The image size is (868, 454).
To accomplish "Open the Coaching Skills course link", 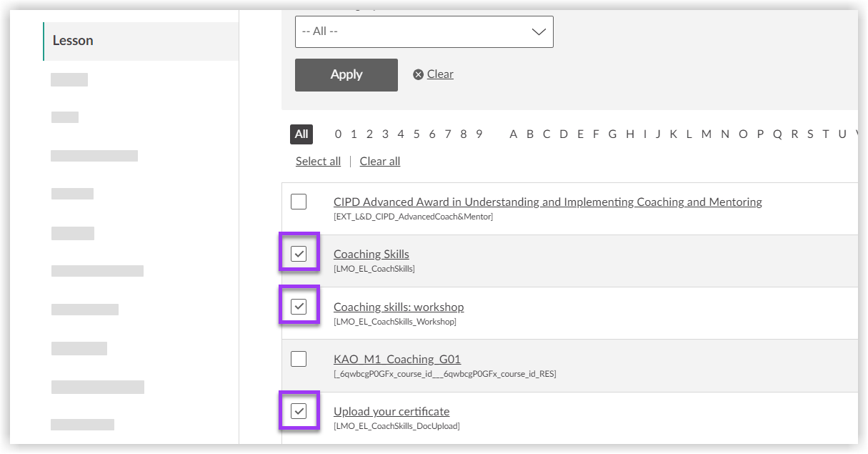I will pyautogui.click(x=371, y=255).
